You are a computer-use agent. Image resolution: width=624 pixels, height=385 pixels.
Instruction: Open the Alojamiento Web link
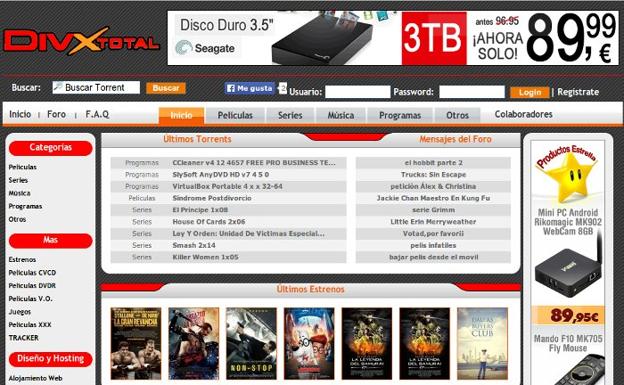[x=35, y=378]
